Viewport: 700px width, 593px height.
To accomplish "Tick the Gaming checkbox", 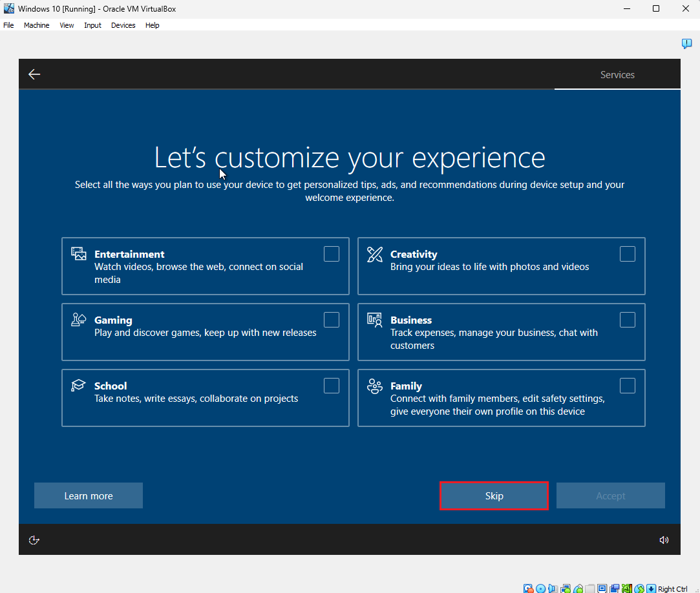I will [331, 320].
